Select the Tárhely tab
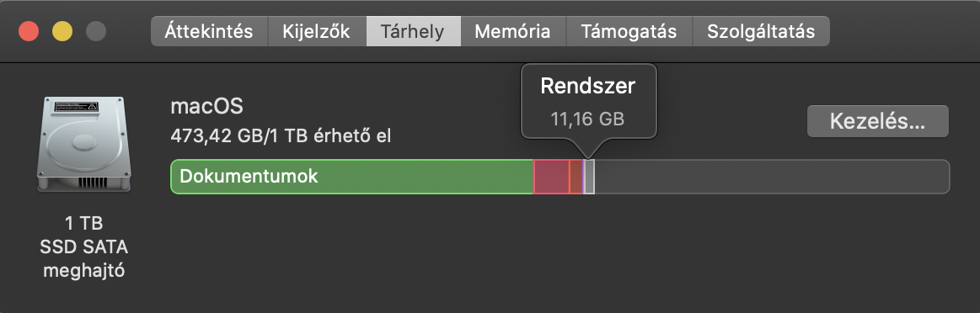 tap(414, 31)
